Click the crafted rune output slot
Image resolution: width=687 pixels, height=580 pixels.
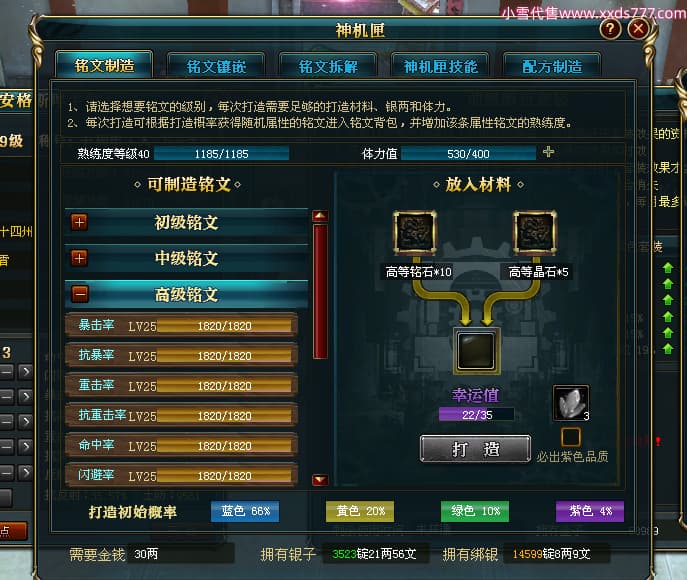(476, 351)
